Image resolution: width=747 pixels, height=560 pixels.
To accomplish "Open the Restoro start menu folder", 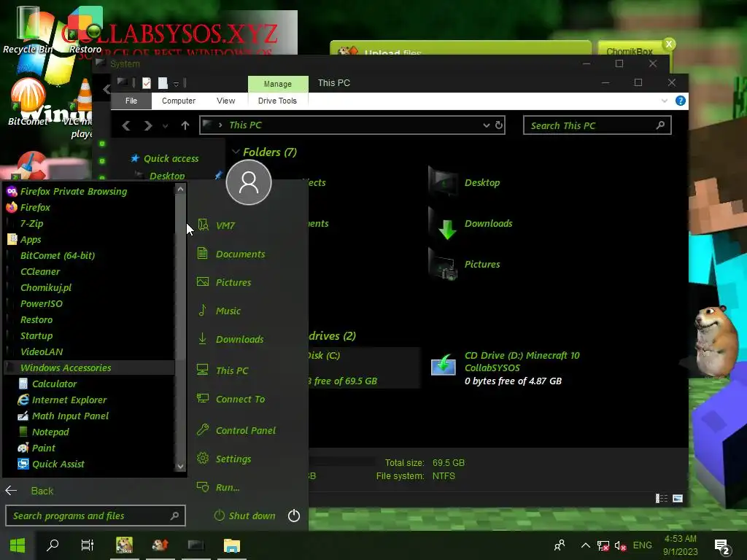I will 36,320.
